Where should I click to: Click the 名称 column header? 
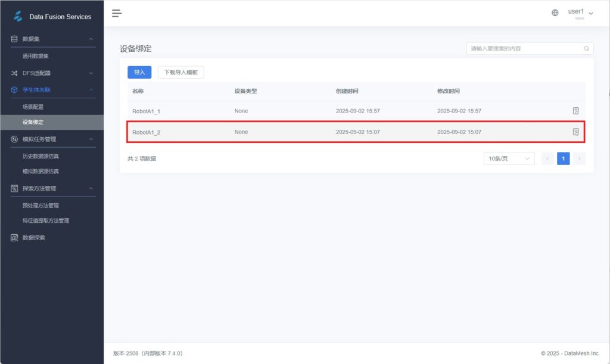click(x=138, y=91)
